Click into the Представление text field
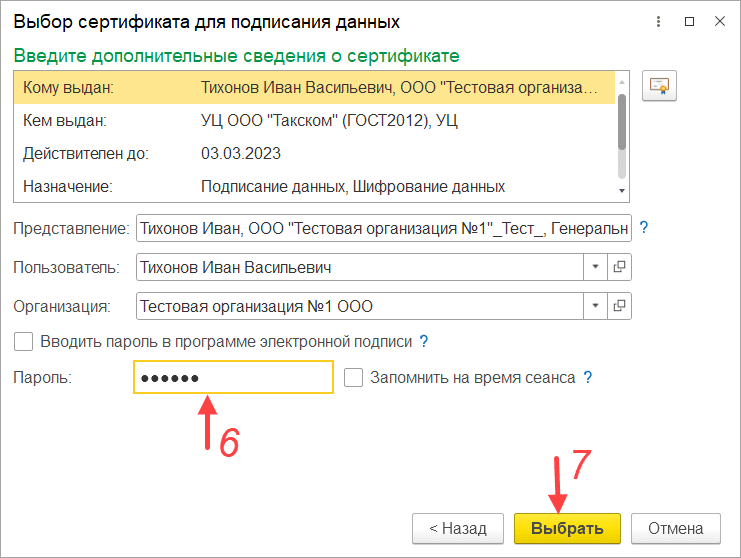The image size is (741, 558). (x=384, y=228)
